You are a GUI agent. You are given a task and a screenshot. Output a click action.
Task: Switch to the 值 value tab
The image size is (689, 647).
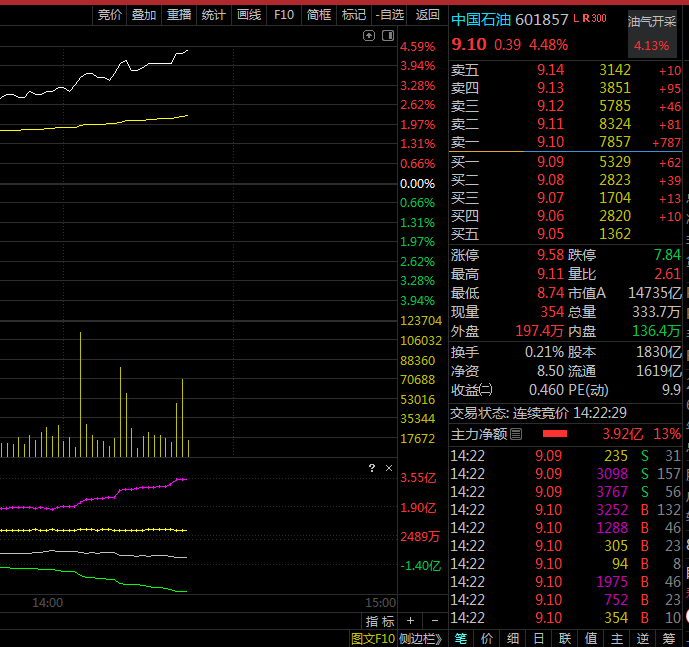pyautogui.click(x=591, y=639)
